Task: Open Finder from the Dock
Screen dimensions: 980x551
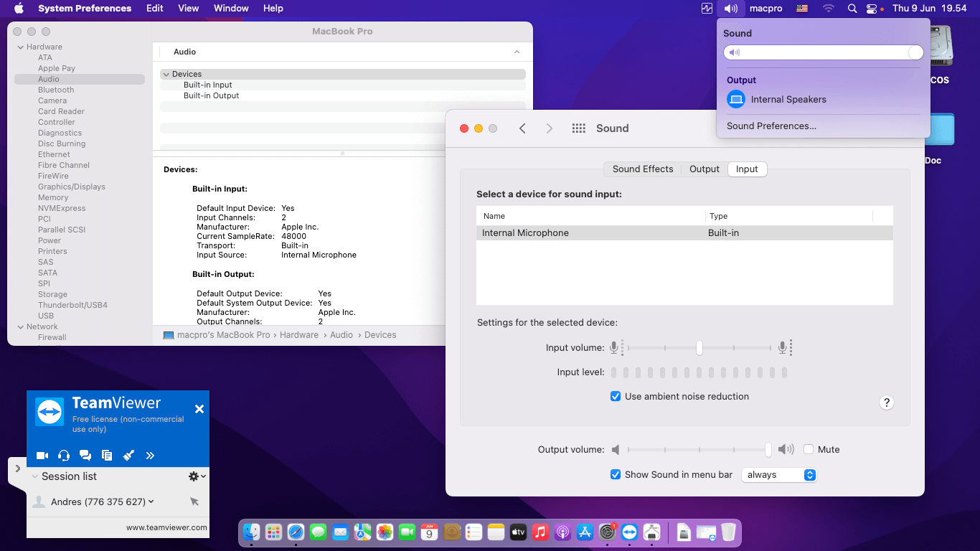Action: point(251,532)
